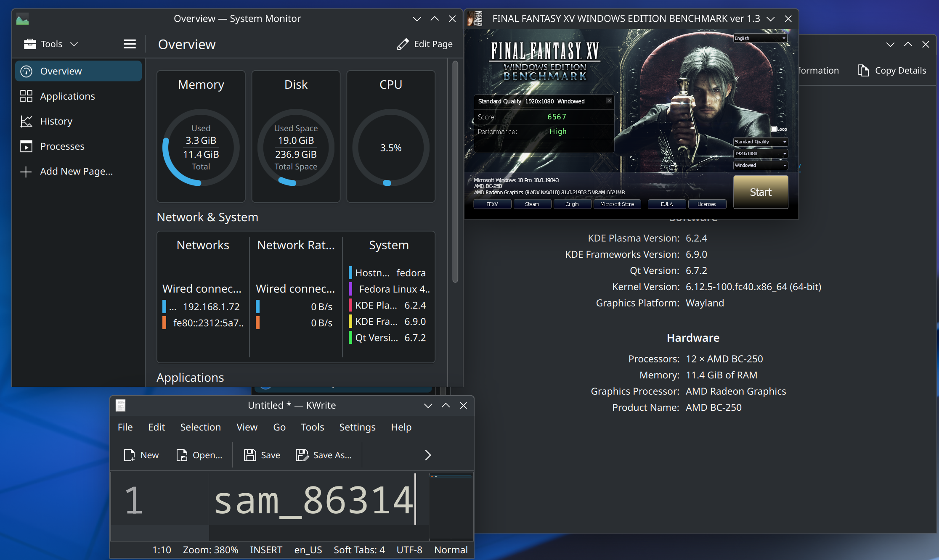Click the Kernel Version value text
This screenshot has width=939, height=560.
pos(753,287)
